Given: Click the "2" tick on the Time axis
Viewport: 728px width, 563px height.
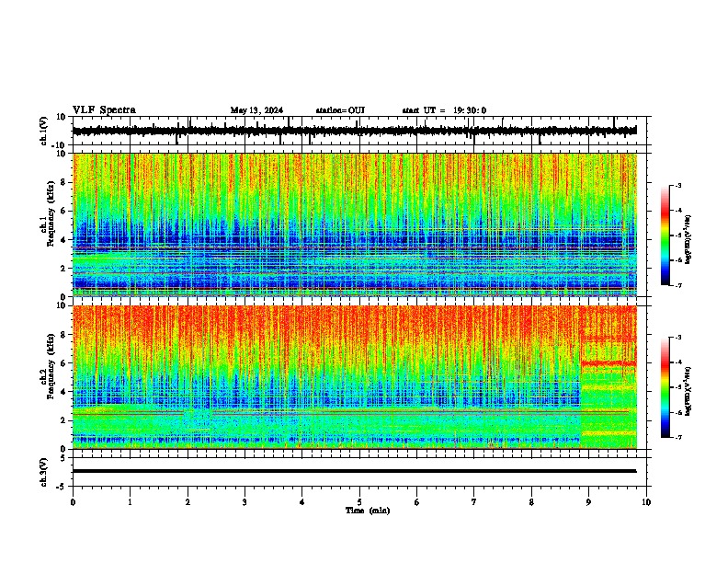Looking at the screenshot, I should (x=188, y=502).
